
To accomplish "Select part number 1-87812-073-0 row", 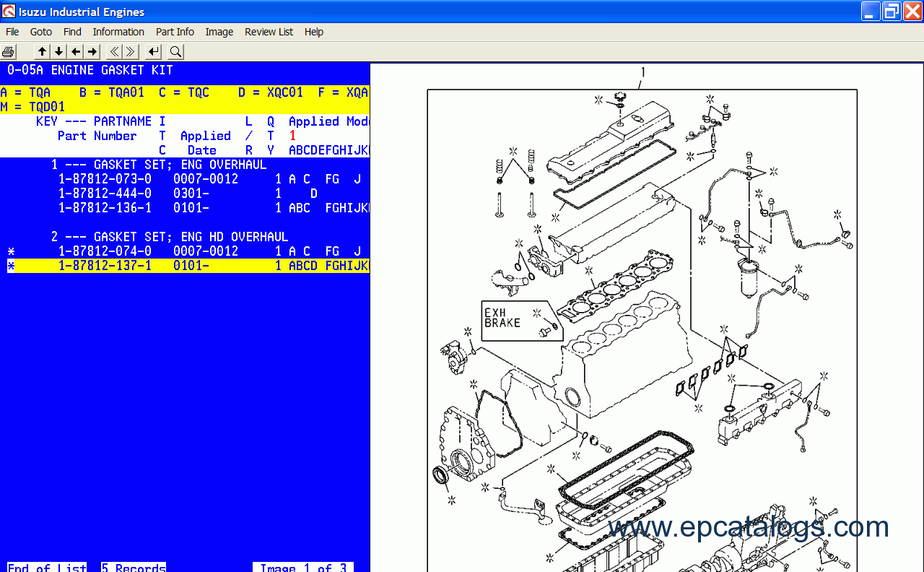I will click(x=185, y=179).
